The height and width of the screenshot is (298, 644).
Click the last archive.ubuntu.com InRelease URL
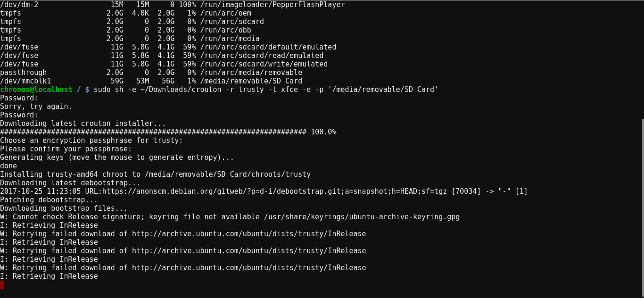click(x=248, y=268)
